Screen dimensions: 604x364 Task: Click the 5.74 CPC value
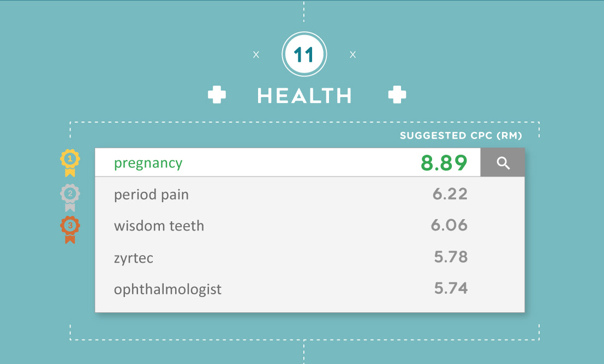[451, 288]
